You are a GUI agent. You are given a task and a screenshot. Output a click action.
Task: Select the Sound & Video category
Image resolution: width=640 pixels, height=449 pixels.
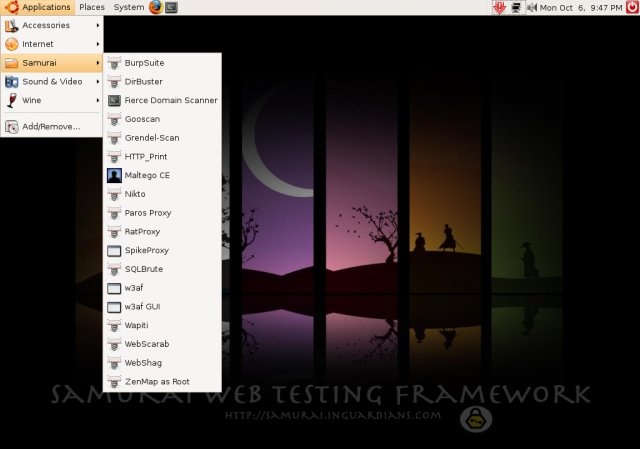click(x=52, y=82)
